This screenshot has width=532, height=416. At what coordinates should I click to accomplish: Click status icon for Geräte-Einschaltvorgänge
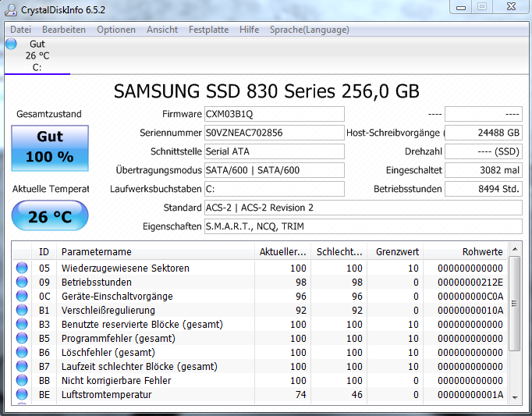point(22,296)
